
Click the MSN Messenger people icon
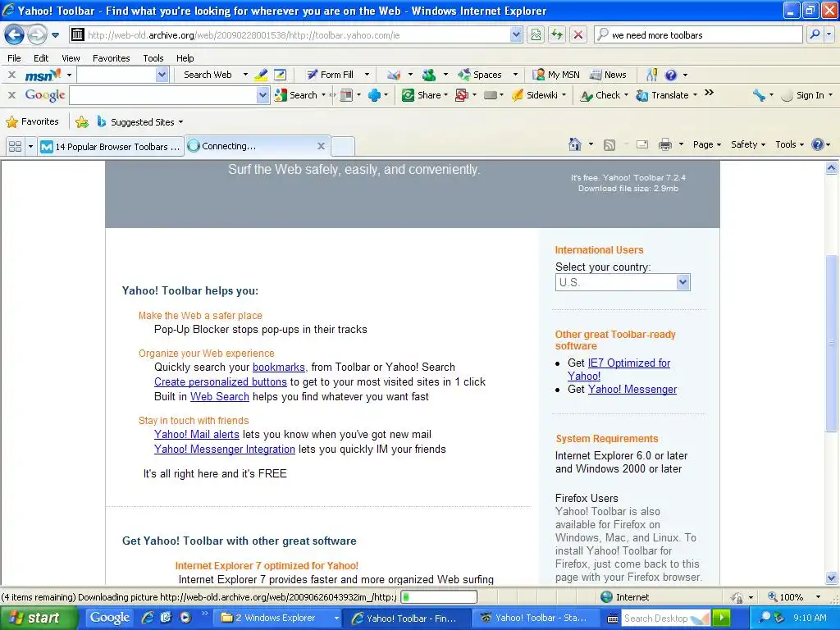click(x=428, y=75)
